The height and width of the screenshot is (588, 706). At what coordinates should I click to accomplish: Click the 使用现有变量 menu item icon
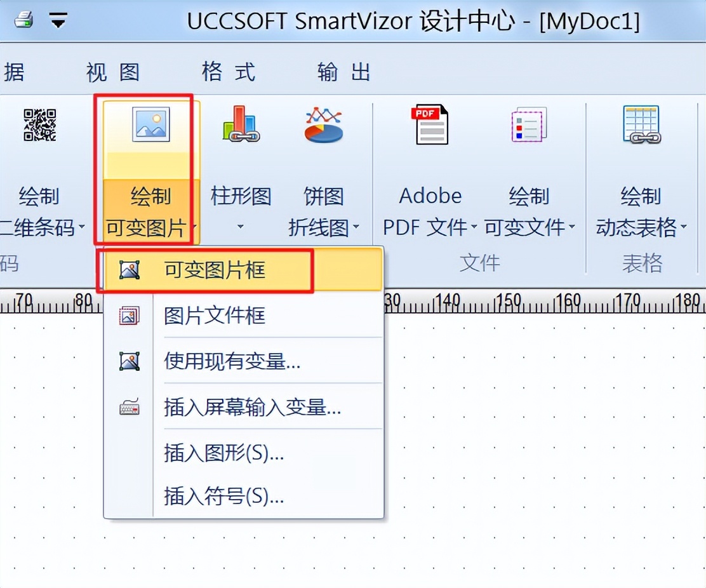(x=130, y=361)
